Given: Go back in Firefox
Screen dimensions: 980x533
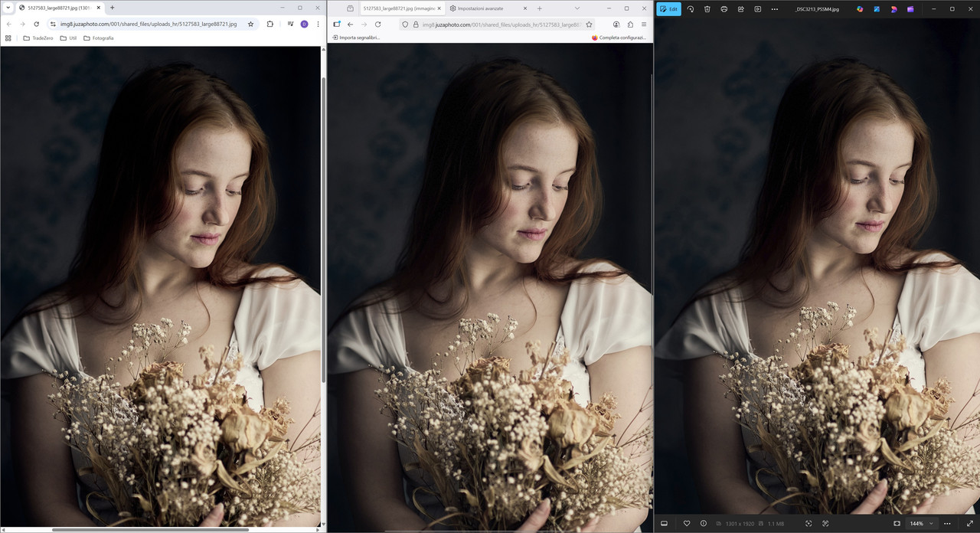Looking at the screenshot, I should click(350, 24).
